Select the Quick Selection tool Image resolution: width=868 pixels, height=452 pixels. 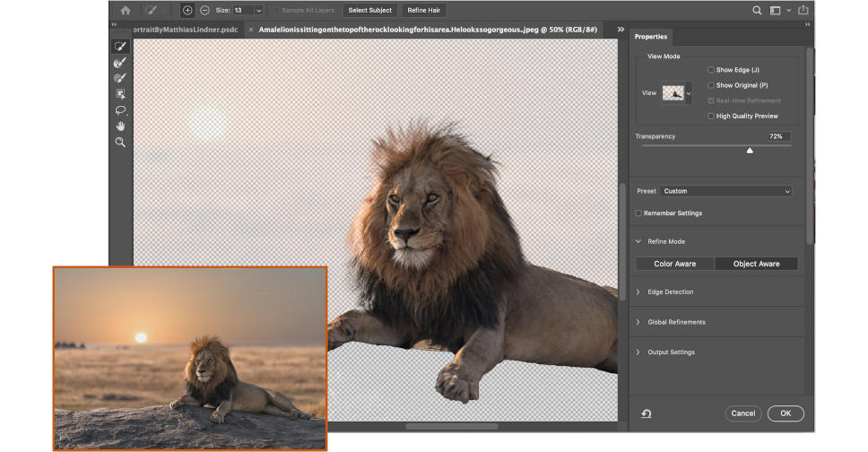point(119,47)
